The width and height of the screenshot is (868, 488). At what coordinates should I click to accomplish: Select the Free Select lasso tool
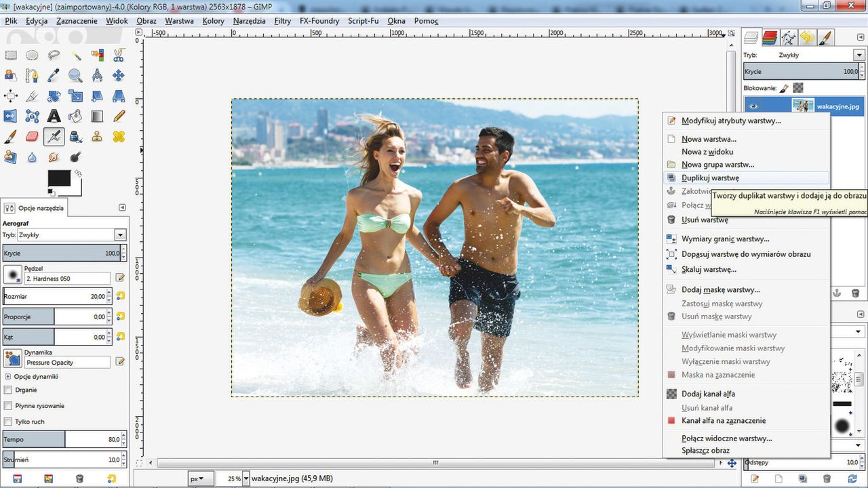pyautogui.click(x=54, y=56)
